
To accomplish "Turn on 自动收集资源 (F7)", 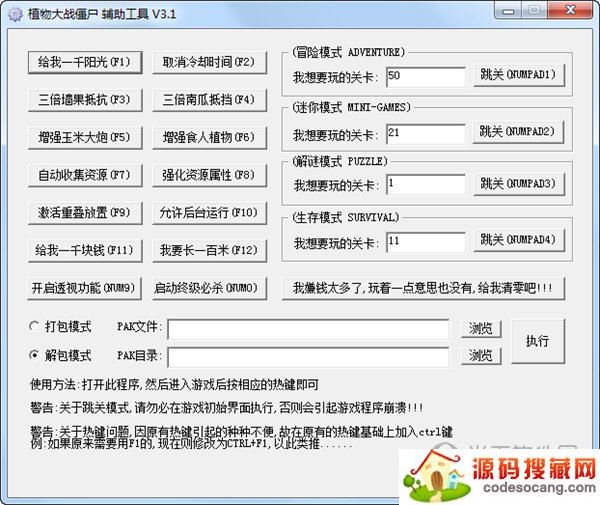I will pyautogui.click(x=84, y=175).
